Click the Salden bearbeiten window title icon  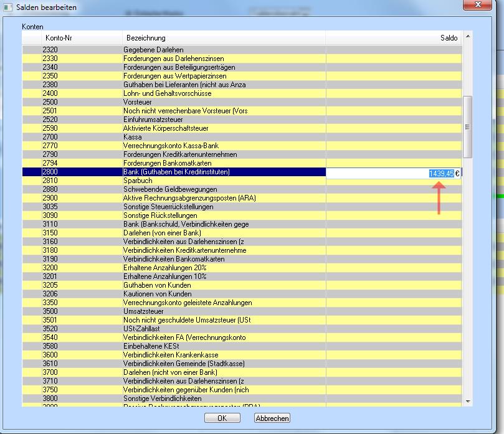(x=8, y=6)
